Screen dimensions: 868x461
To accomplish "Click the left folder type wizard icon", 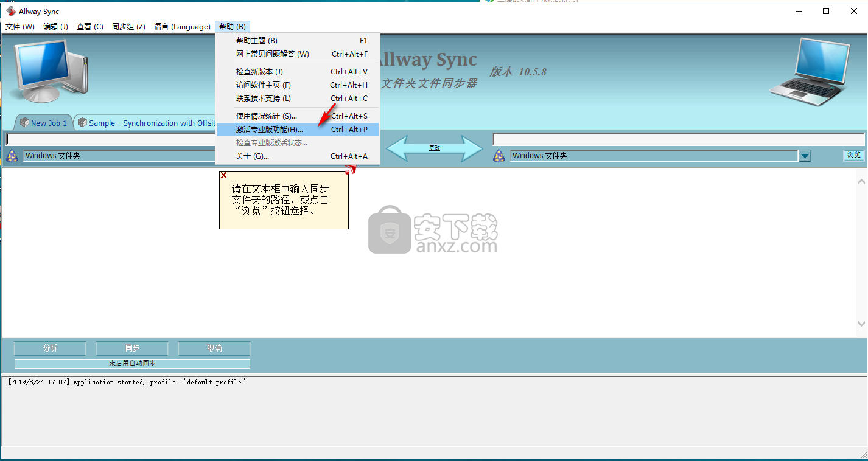I will coord(12,156).
